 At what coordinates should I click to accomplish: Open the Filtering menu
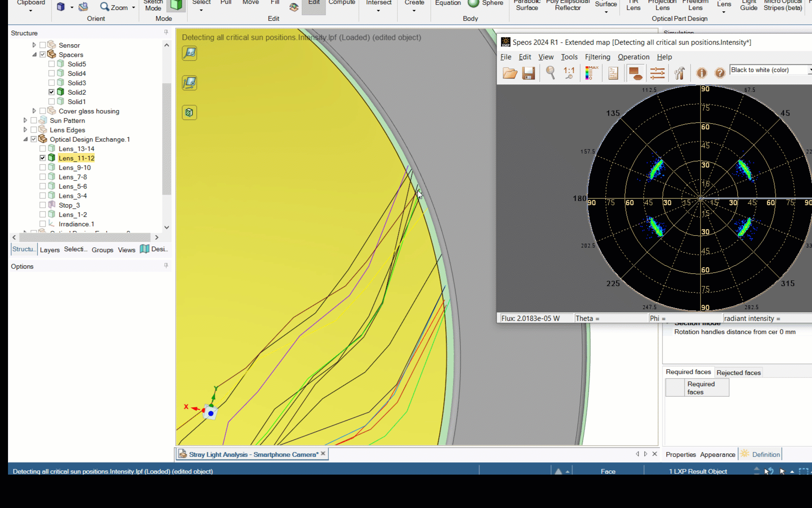click(598, 57)
